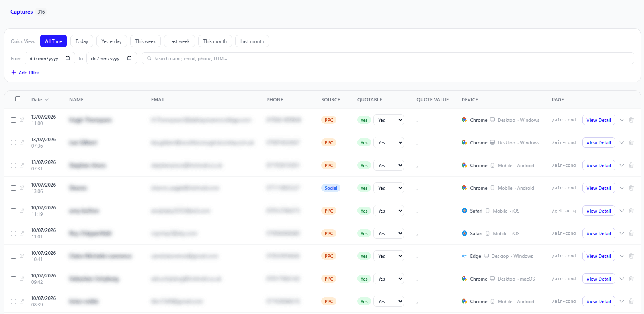Click the search magnifier icon
The width and height of the screenshot is (644, 314).
coord(149,59)
